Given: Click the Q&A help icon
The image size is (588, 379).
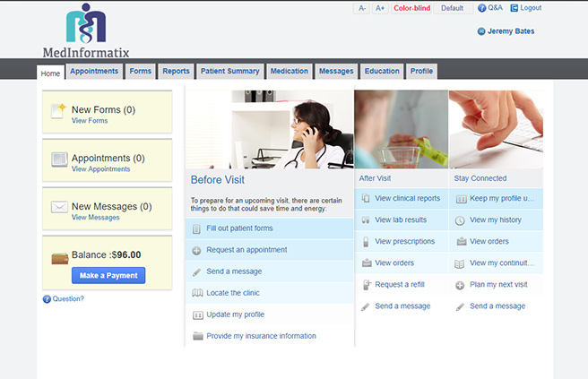Looking at the screenshot, I should [481, 8].
